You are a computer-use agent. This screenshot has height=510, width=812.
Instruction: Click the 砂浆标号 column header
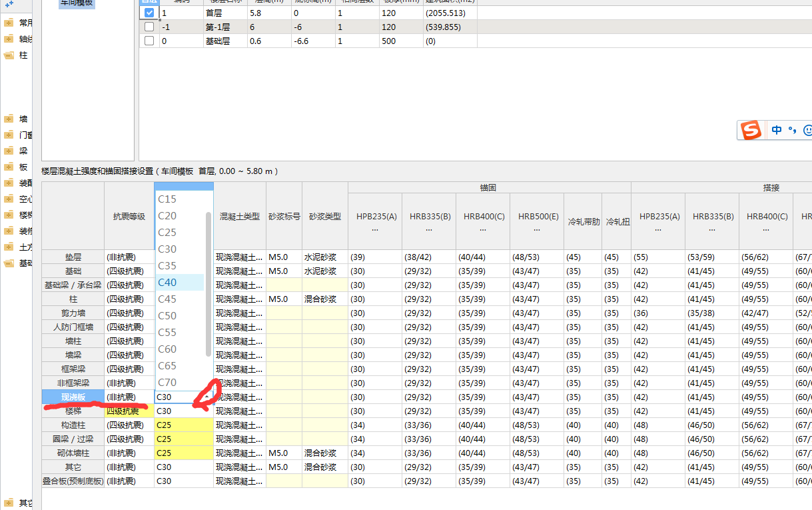(x=284, y=216)
